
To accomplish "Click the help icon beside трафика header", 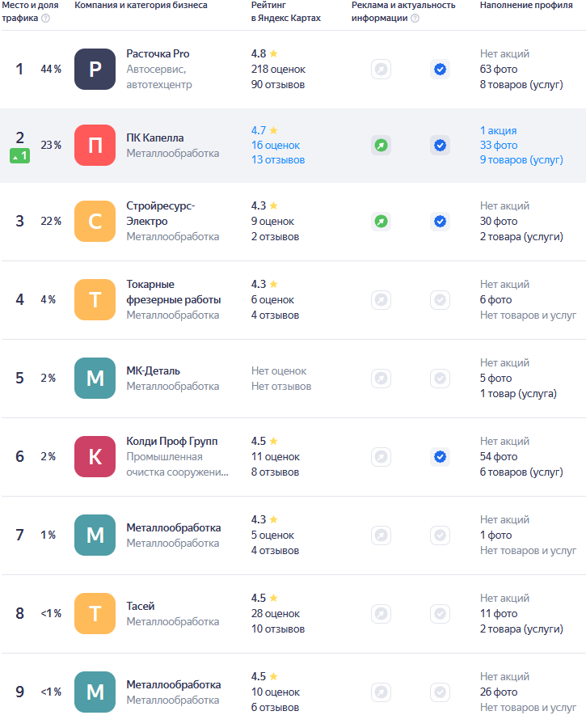I will (45, 18).
